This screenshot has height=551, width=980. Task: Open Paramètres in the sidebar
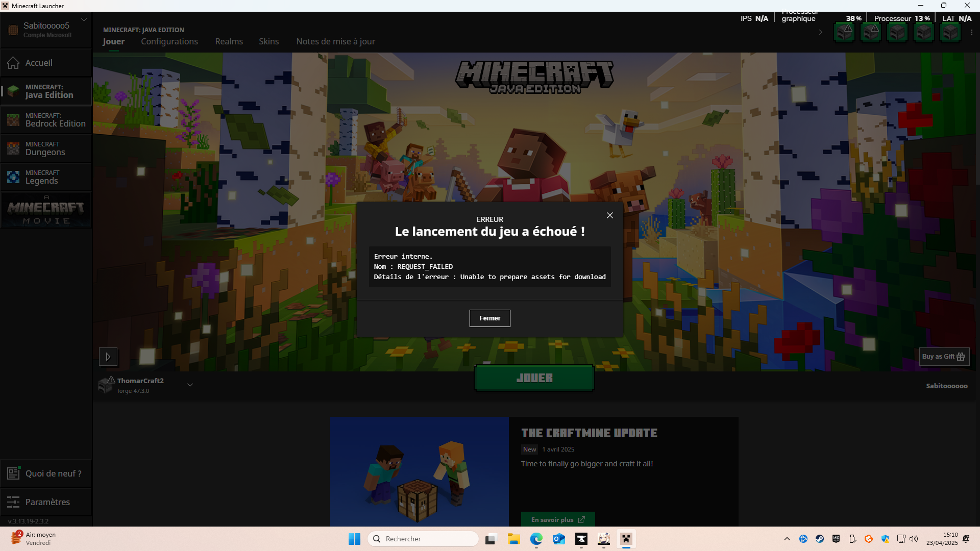tap(46, 502)
